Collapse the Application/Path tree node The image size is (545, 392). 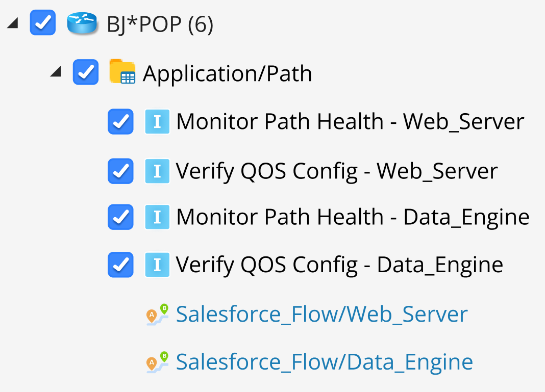click(56, 72)
